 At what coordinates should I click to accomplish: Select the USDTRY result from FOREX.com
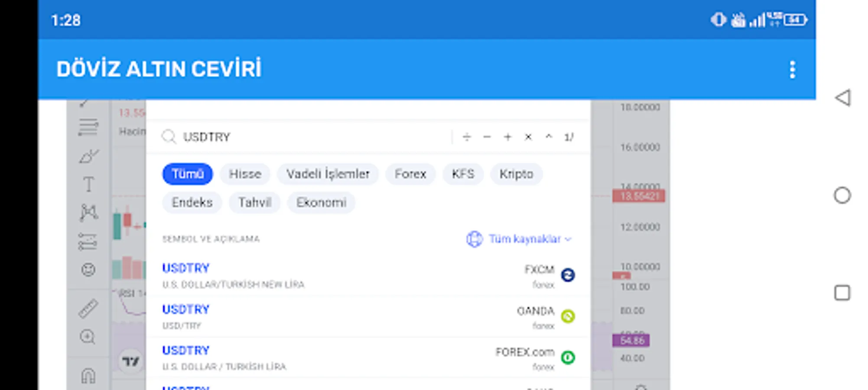coord(368,358)
